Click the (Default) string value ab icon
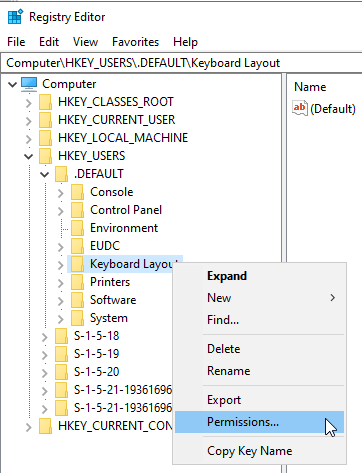This screenshot has width=362, height=473. 299,108
